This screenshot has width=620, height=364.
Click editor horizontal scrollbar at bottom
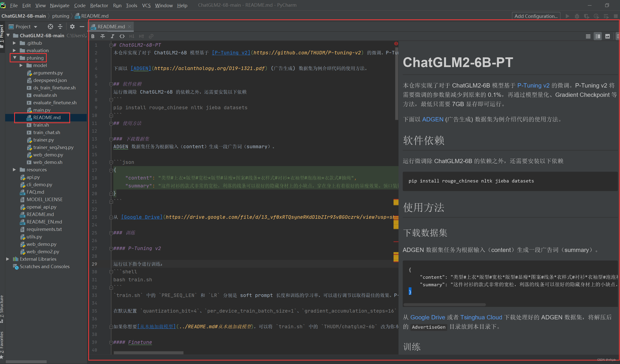coord(149,353)
